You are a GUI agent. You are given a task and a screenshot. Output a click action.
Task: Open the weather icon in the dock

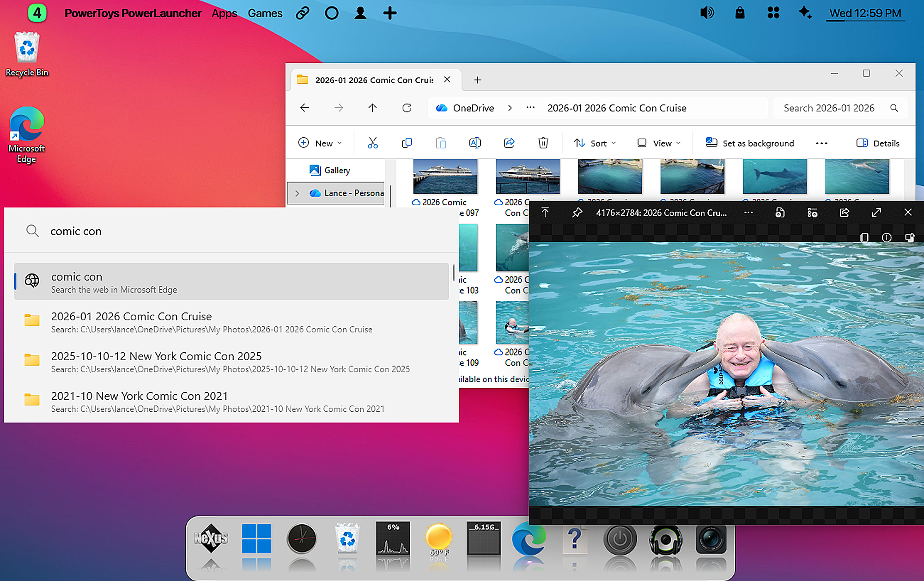pyautogui.click(x=438, y=538)
